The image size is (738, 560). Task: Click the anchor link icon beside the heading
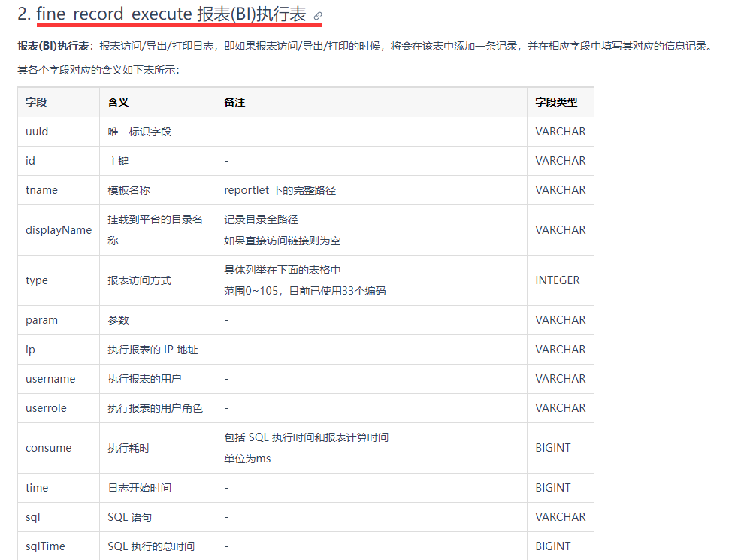coord(318,15)
